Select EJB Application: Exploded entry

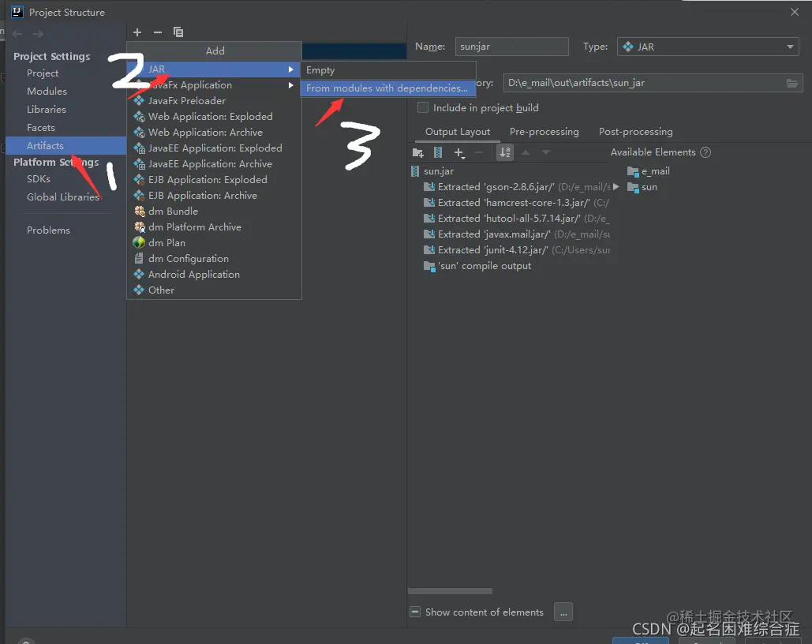(x=214, y=180)
